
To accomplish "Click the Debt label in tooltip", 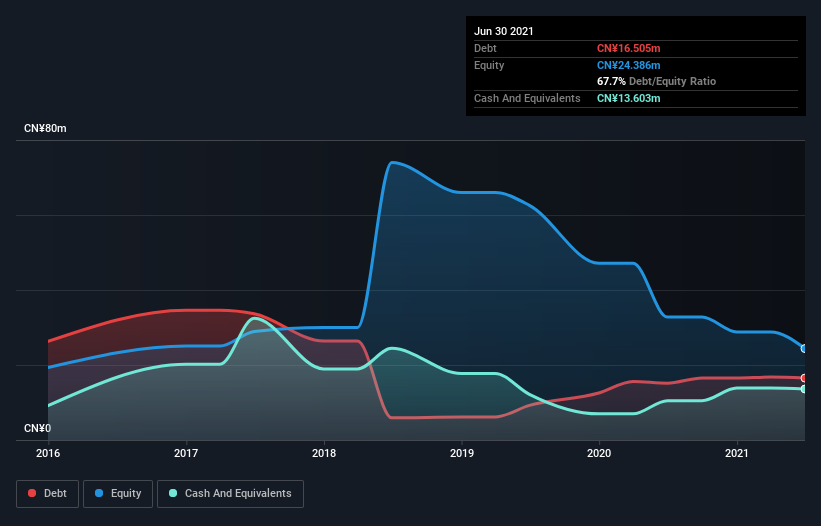I will point(485,48).
